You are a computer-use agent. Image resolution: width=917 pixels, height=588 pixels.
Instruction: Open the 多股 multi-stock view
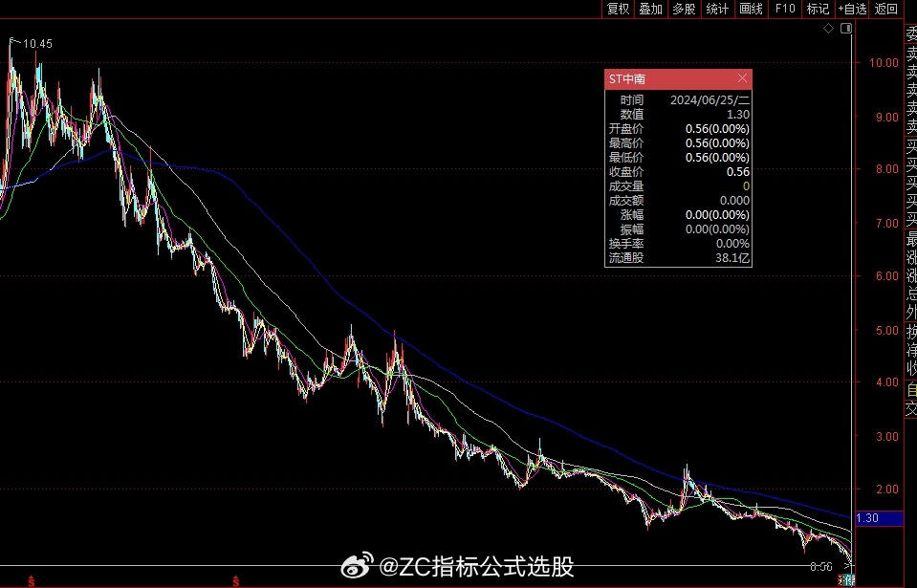click(685, 9)
